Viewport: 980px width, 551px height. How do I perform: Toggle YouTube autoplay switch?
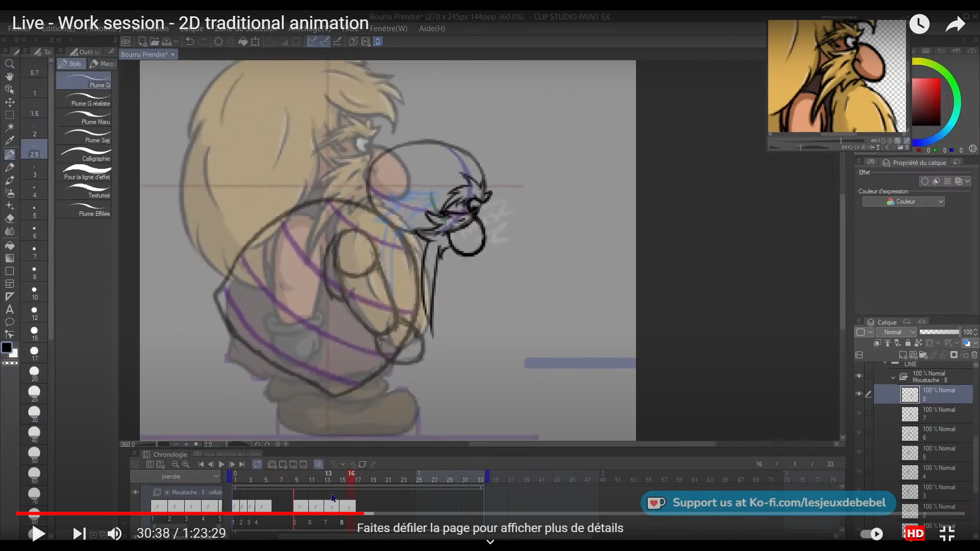pyautogui.click(x=871, y=534)
